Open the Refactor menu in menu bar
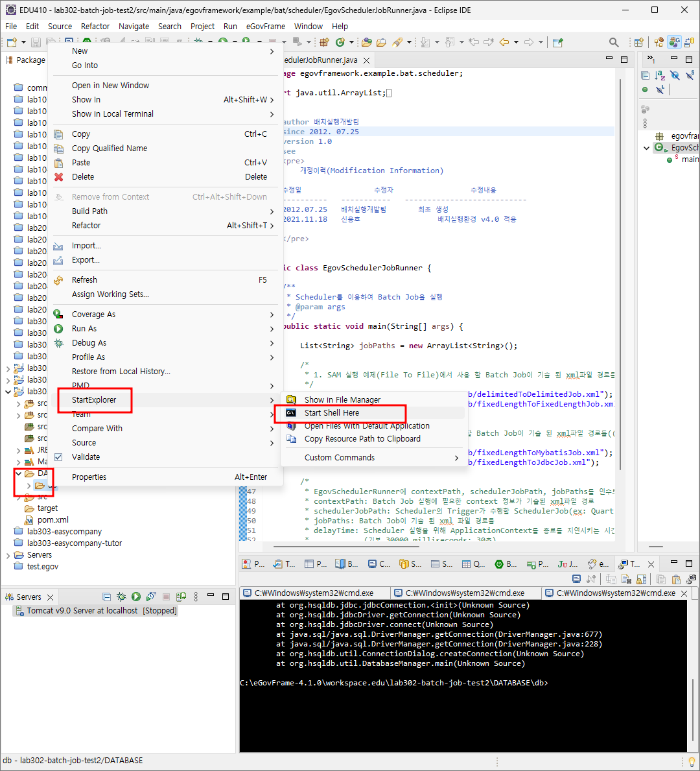This screenshot has height=771, width=700. click(95, 26)
